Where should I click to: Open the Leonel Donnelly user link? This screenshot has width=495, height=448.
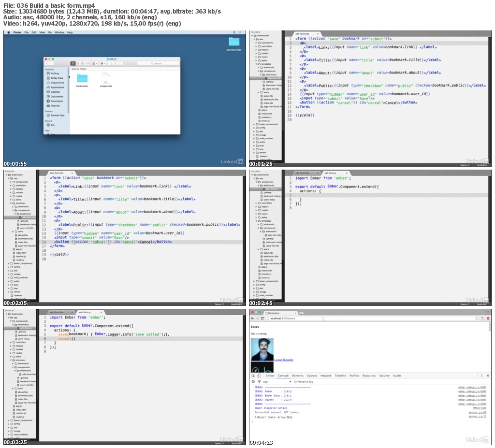(x=284, y=360)
